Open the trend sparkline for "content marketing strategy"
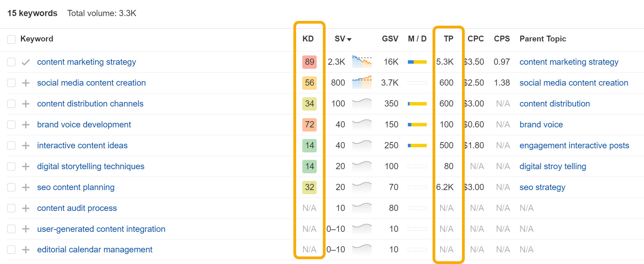The image size is (644, 264). point(362,62)
